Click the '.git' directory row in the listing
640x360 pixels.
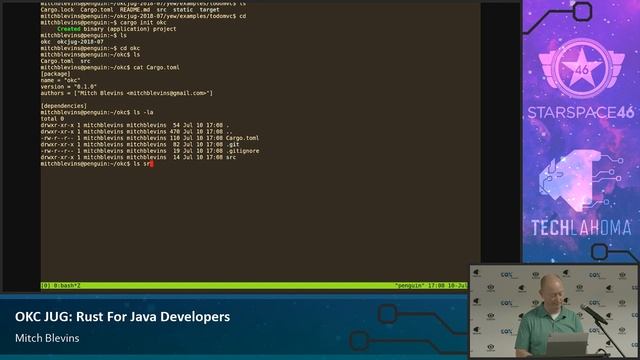(140, 144)
